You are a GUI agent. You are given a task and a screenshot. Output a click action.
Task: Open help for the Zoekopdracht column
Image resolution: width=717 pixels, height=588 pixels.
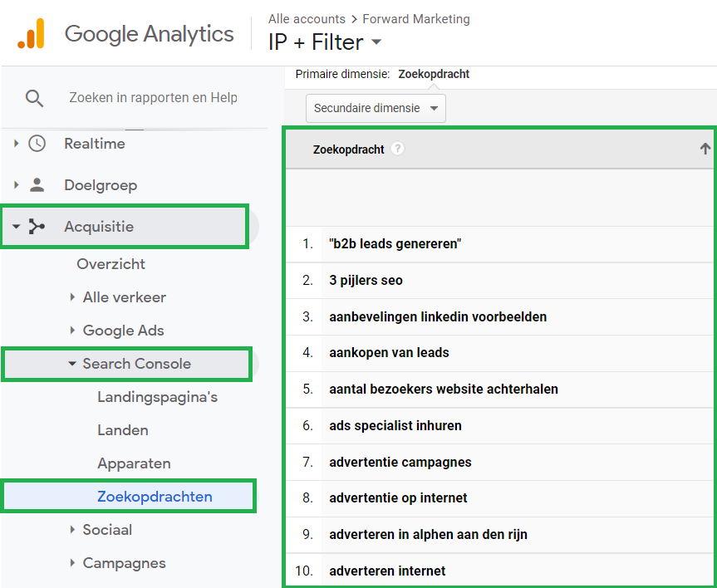(397, 149)
